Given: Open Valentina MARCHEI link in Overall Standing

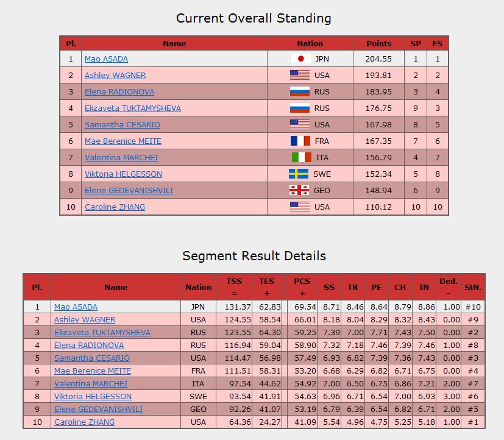Looking at the screenshot, I should [121, 157].
